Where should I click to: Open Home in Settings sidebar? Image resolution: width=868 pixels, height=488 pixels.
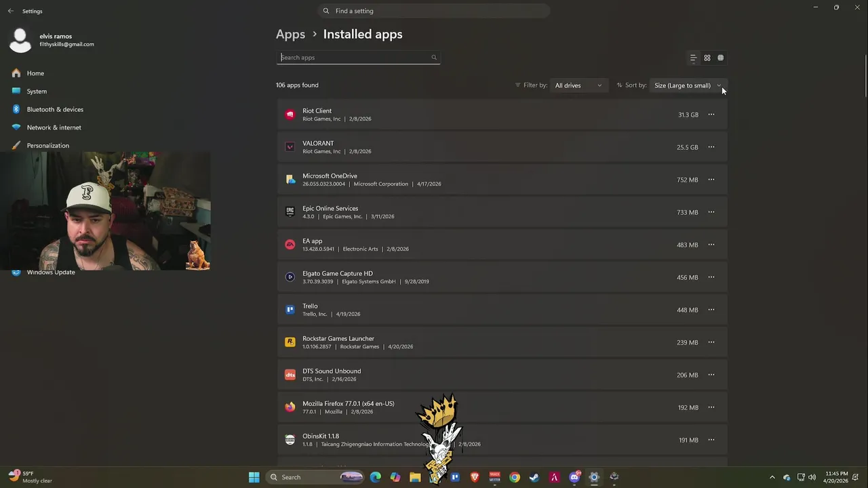pos(35,73)
